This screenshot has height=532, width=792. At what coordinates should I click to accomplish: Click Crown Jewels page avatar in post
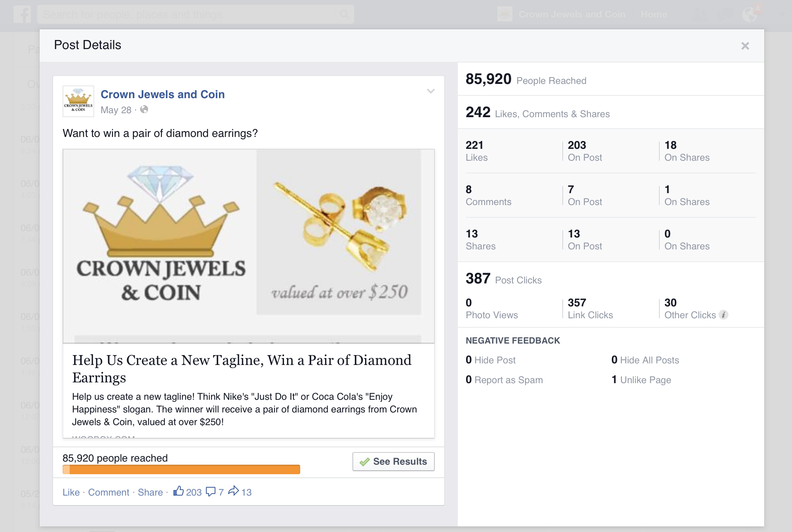point(78,101)
